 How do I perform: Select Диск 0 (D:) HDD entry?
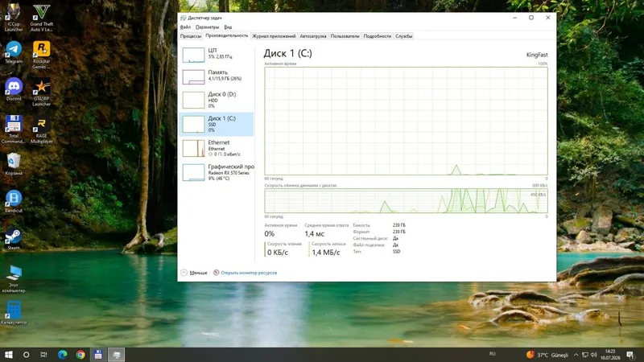[x=217, y=100]
